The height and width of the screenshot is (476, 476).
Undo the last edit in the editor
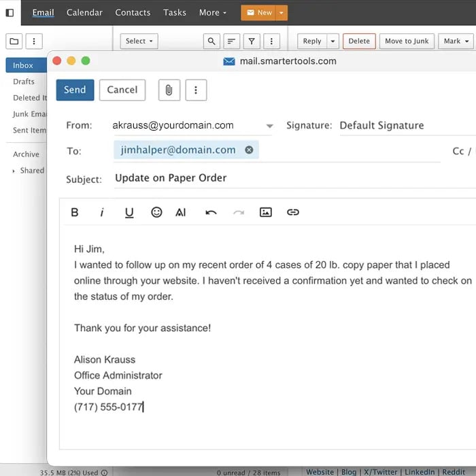coord(211,212)
